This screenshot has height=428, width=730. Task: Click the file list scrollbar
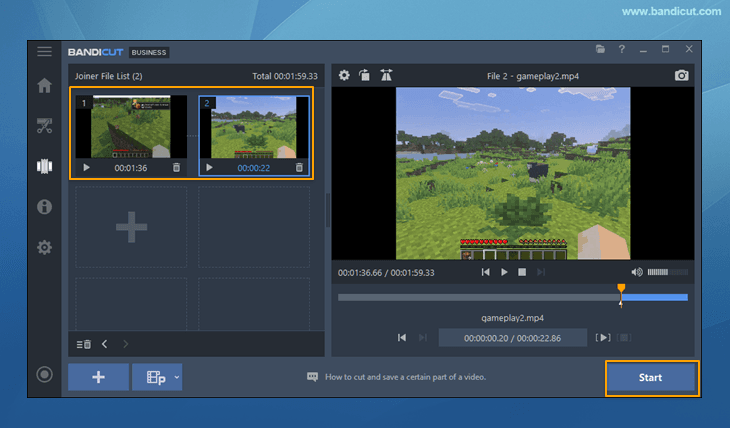[x=328, y=211]
